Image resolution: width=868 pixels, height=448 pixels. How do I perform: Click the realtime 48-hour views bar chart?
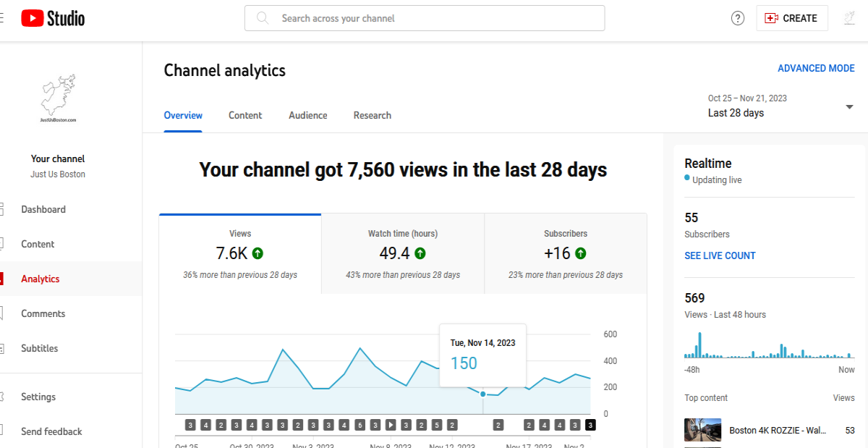point(770,345)
